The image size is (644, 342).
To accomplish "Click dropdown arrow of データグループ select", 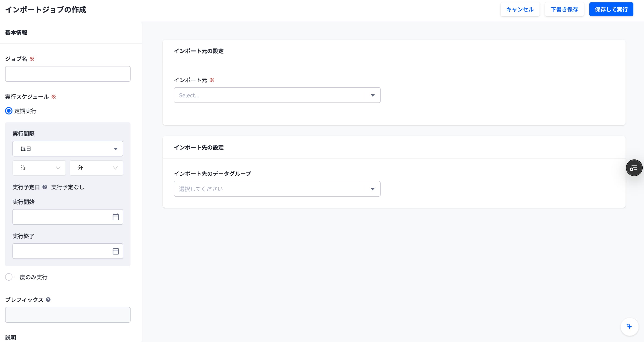I will (x=373, y=189).
